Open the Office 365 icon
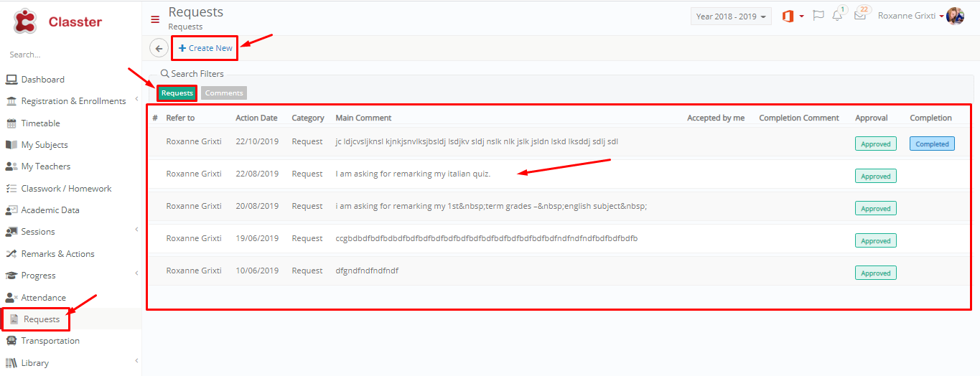The image size is (980, 376). coord(788,17)
